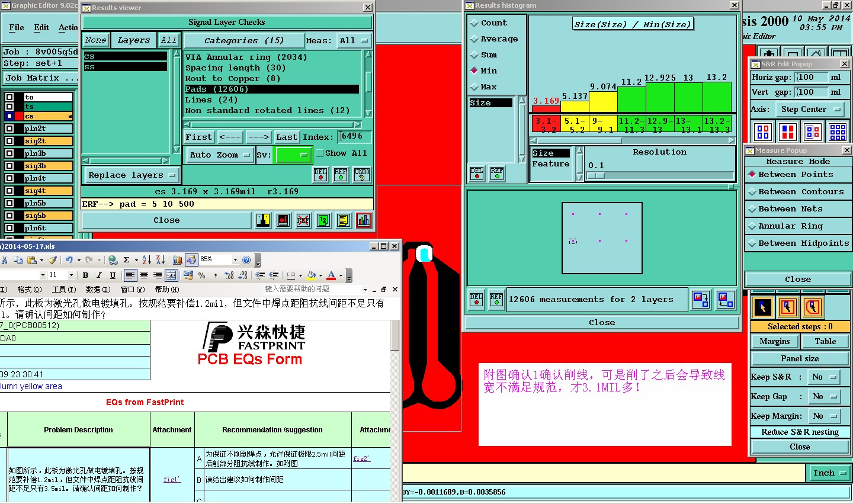Click the Format Painter brush icon in Excel
This screenshot has width=853, height=504.
pyautogui.click(x=52, y=259)
